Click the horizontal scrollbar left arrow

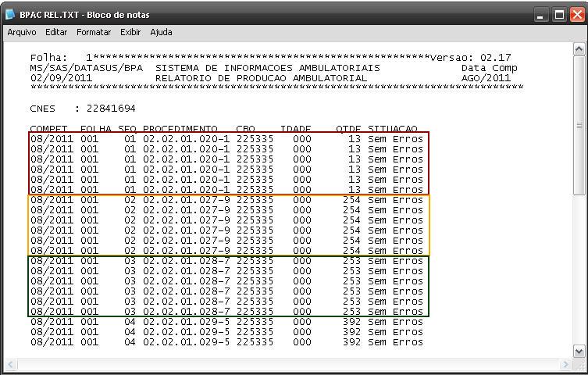pos(12,365)
